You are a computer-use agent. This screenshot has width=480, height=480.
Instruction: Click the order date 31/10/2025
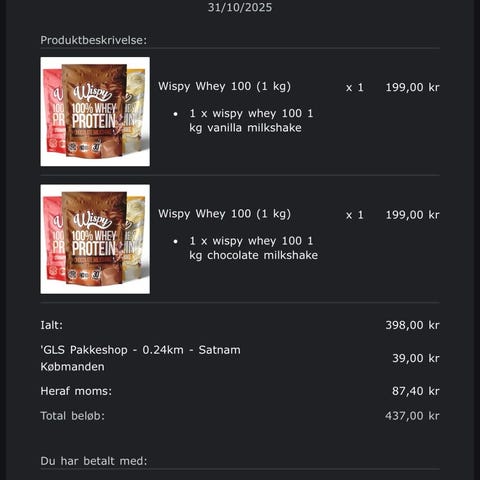(x=240, y=7)
